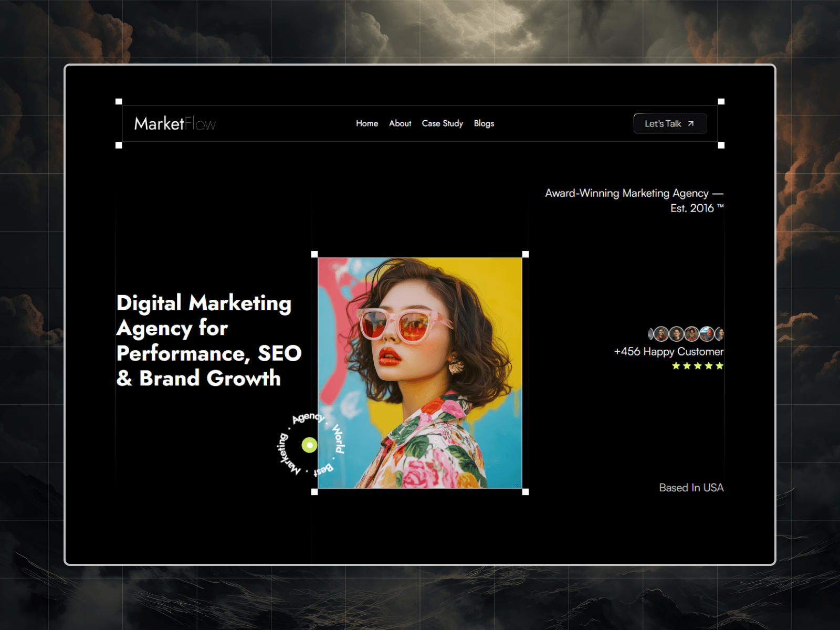
Task: Click the green dot in the circular badge
Action: [310, 445]
